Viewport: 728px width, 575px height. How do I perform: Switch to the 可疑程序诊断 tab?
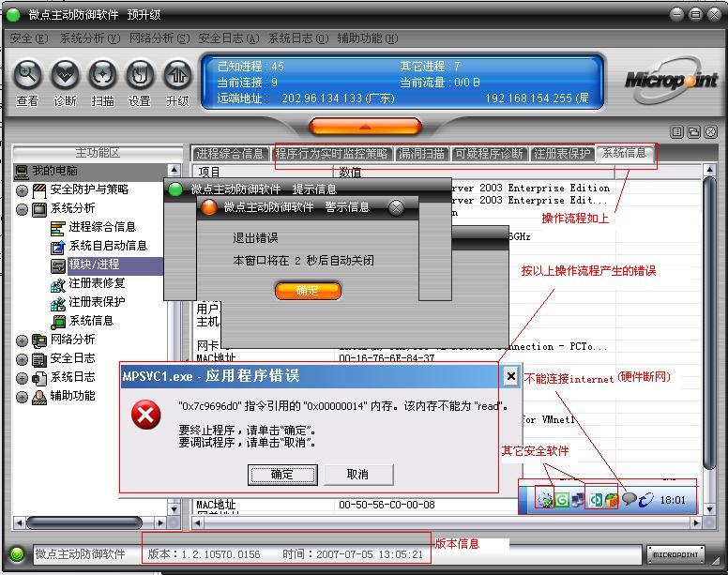click(490, 154)
